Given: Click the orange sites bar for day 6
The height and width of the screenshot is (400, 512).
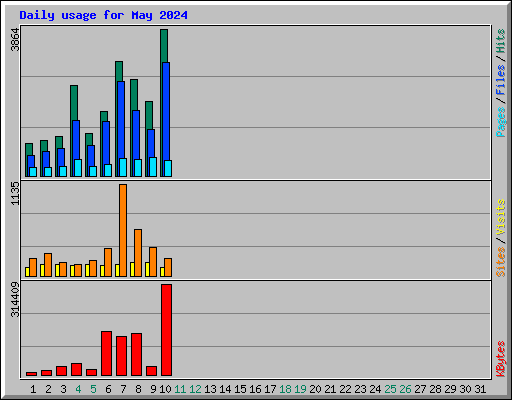Looking at the screenshot, I should [108, 262].
